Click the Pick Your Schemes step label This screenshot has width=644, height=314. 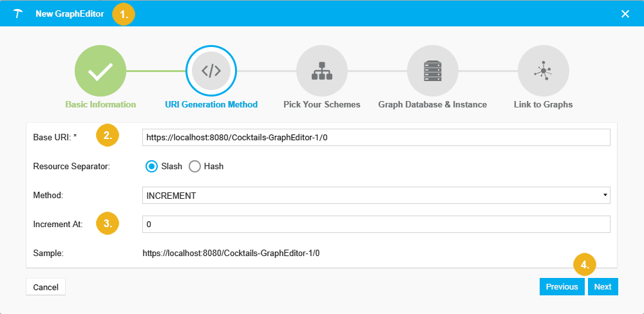[x=322, y=104]
